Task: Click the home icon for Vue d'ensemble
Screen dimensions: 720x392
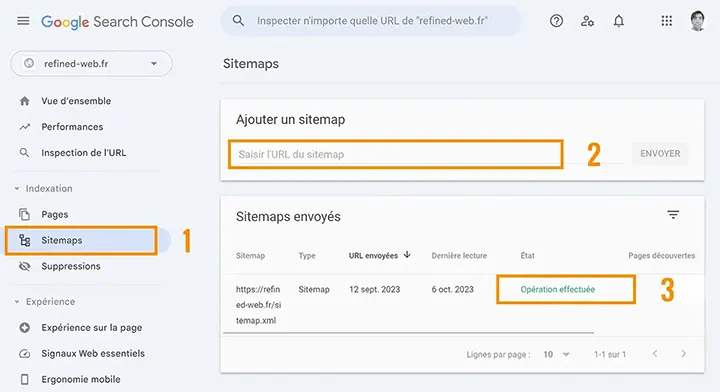Action: point(25,101)
